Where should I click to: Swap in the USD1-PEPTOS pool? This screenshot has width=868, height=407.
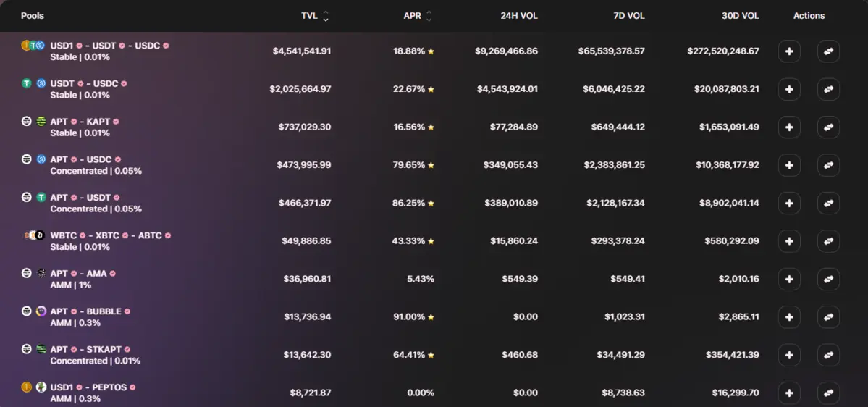point(828,393)
